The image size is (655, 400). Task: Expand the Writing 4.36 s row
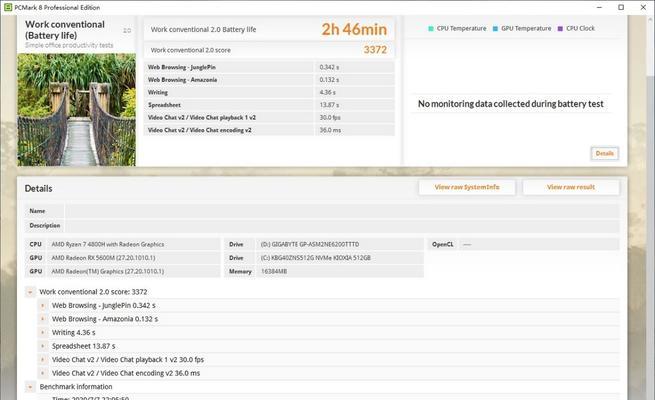43,333
